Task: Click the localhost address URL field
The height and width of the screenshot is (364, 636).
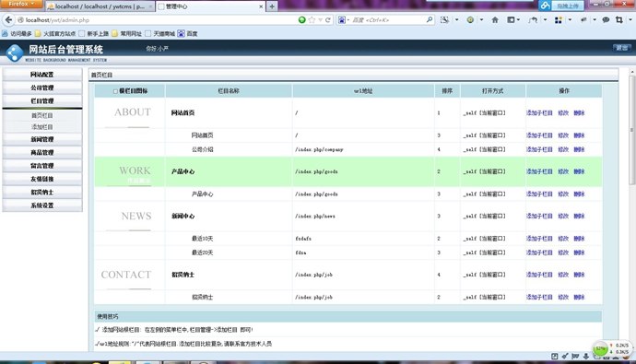Action: coord(159,20)
